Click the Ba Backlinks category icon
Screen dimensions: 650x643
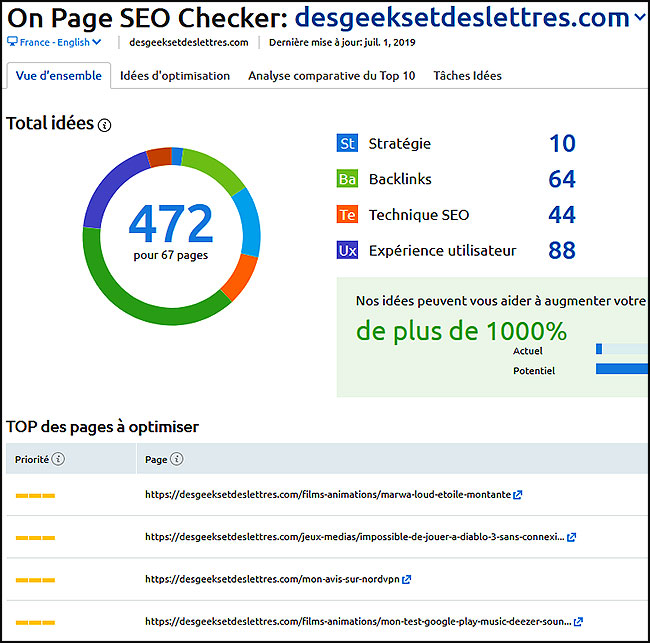347,179
